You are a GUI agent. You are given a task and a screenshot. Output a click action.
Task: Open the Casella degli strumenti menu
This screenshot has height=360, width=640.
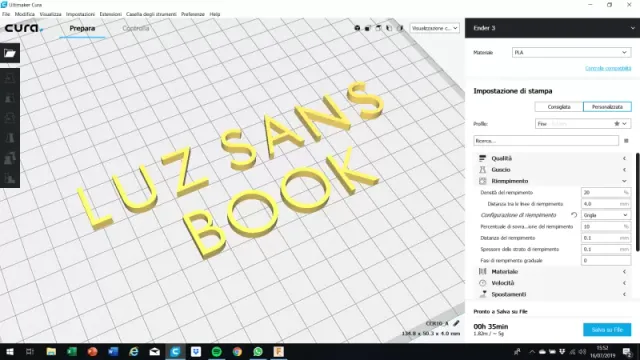coord(151,14)
